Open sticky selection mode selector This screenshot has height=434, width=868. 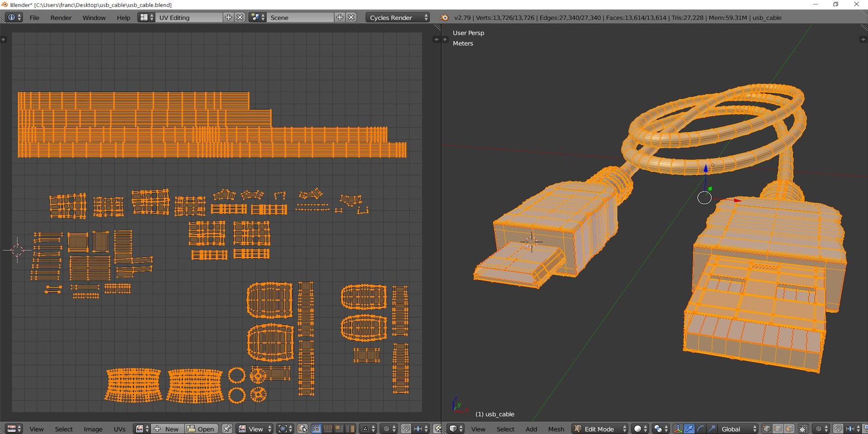coord(368,429)
